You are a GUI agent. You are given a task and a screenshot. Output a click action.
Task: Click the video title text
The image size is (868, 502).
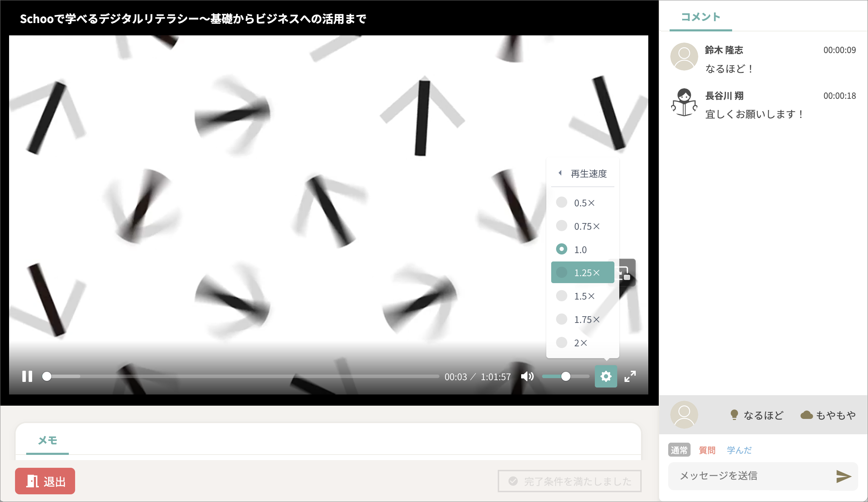193,19
